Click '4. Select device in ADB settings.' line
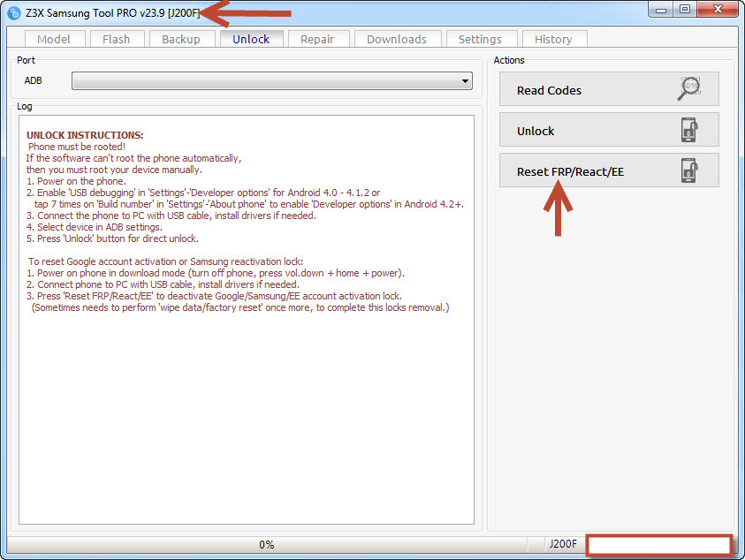 click(94, 227)
